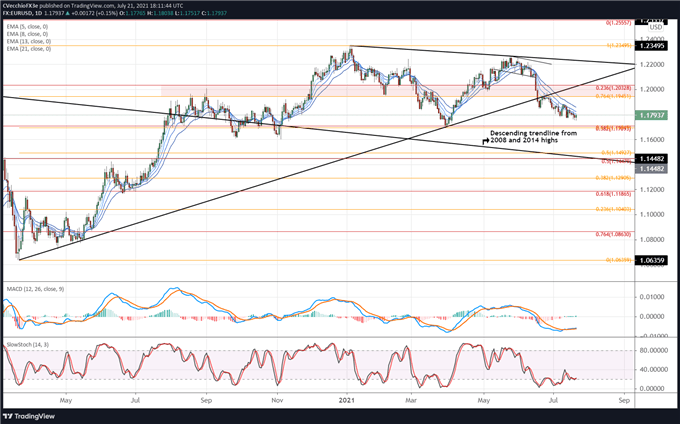Click the black 1.06359 price label
The image size is (680, 424).
[x=651, y=260]
